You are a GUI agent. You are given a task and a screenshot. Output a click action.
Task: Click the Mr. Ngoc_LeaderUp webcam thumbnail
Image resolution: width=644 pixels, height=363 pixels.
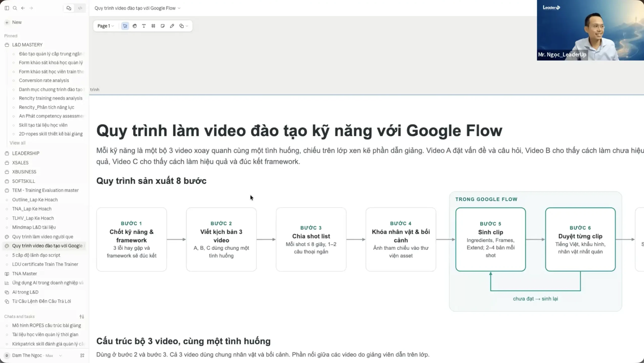[590, 30]
